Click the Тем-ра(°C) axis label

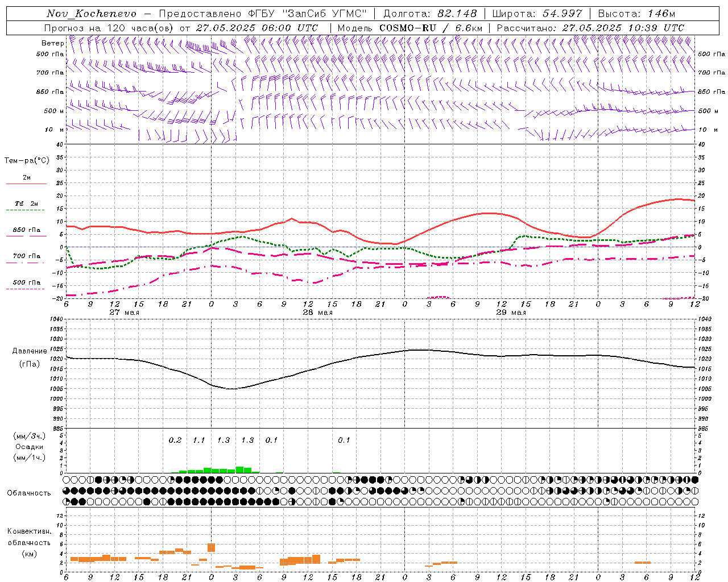point(27,161)
